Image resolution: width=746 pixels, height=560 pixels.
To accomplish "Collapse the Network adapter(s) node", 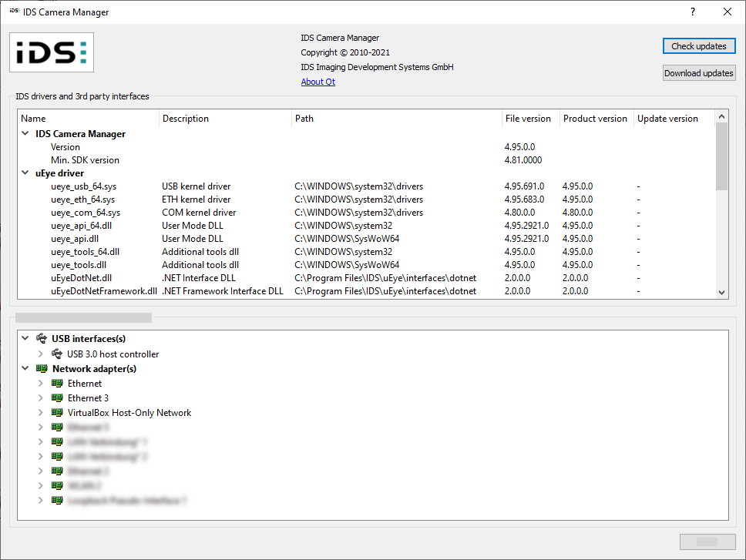I will click(x=25, y=368).
